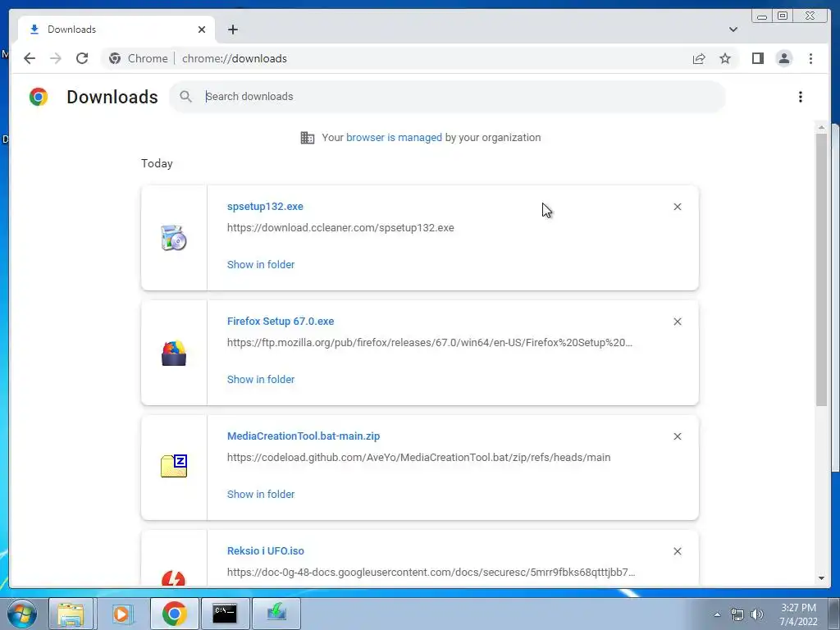Remove Firefox Setup 67.0.exe from list

click(x=678, y=322)
